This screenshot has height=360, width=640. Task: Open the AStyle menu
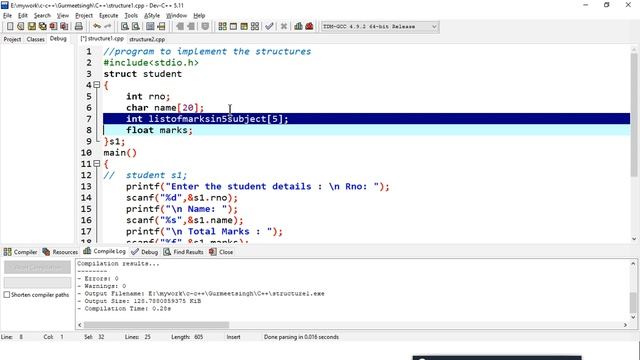click(x=152, y=16)
